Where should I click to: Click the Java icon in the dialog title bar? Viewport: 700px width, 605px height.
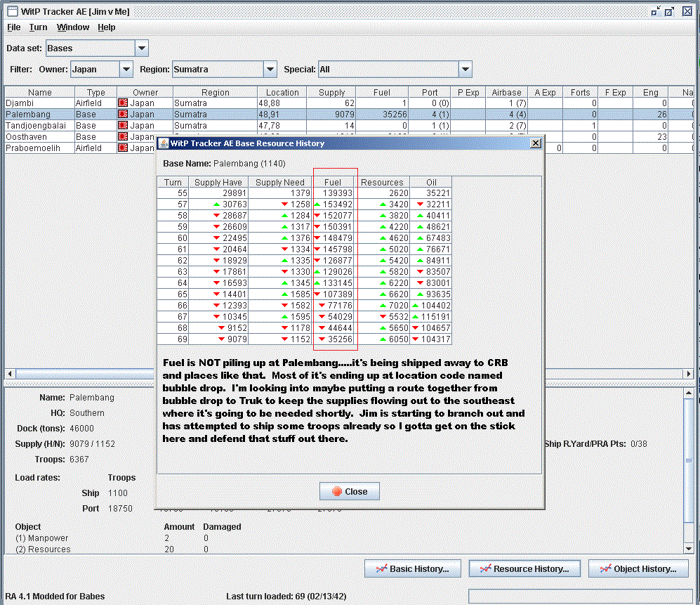[x=164, y=143]
